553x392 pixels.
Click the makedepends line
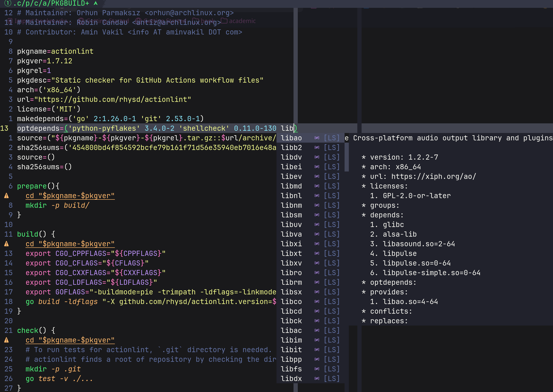point(111,119)
